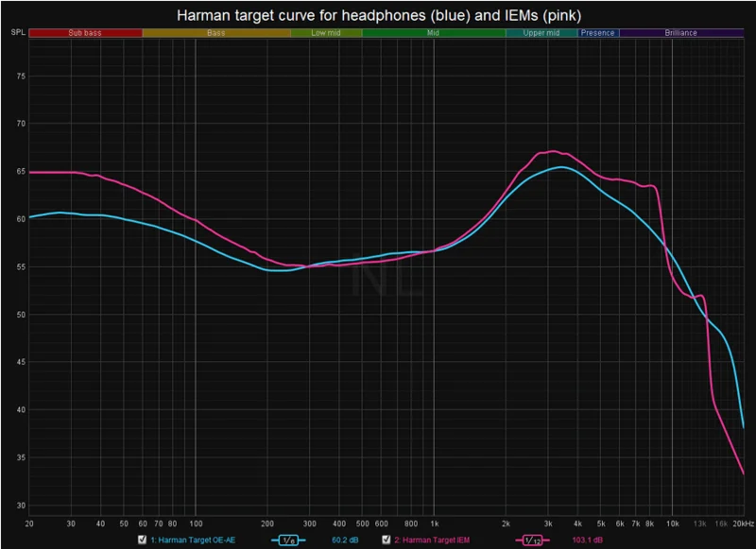756x549 pixels.
Task: Select the '1: Harman Target OE-AE' legend label
Action: pyautogui.click(x=193, y=540)
